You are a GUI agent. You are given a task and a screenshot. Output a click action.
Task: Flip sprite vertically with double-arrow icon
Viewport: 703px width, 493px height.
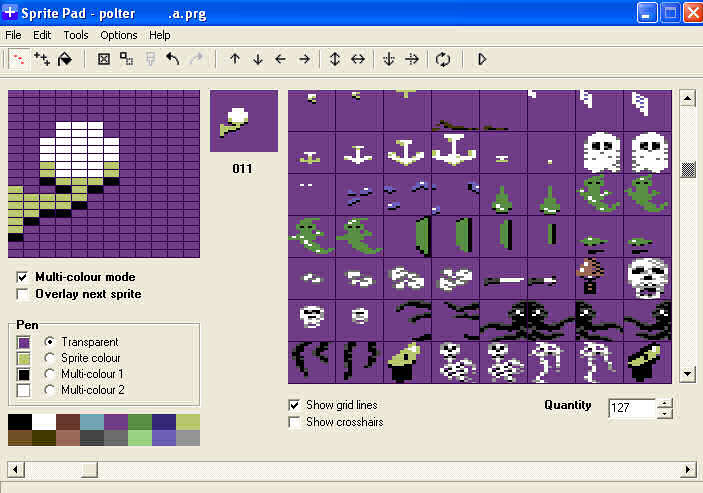pos(335,59)
